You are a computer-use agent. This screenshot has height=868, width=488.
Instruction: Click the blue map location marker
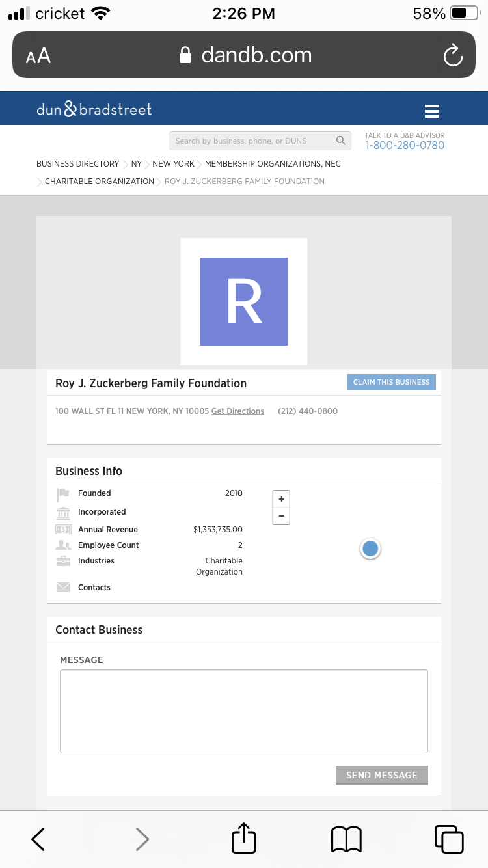click(370, 549)
